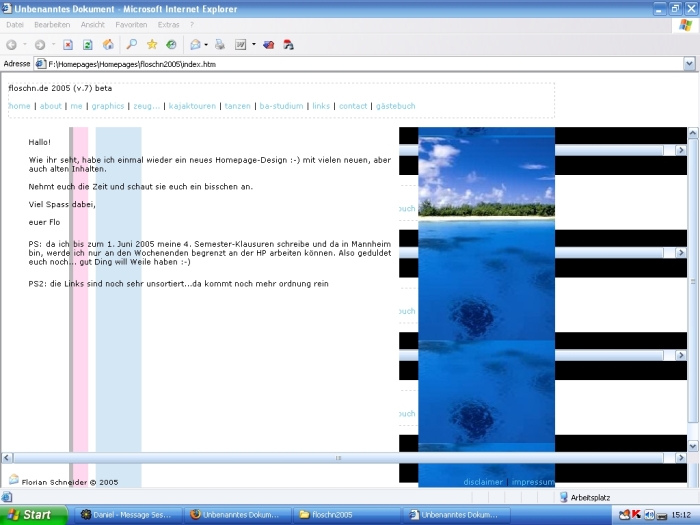The width and height of the screenshot is (700, 525).
Task: Go to the Home page icon
Action: [108, 45]
